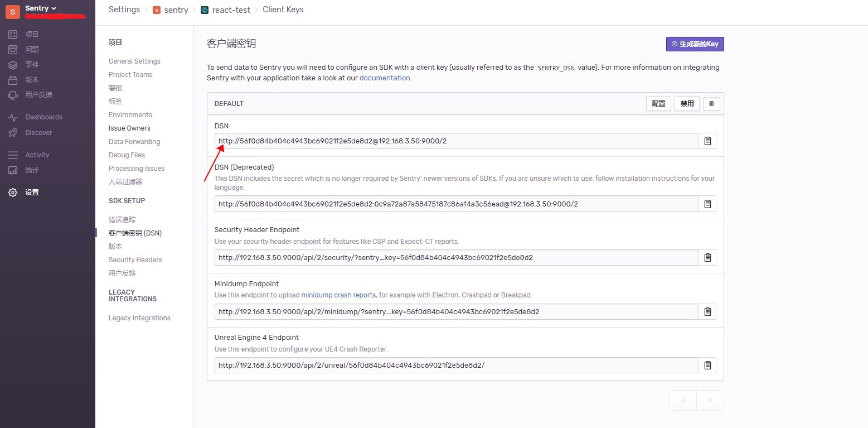Screen dimensions: 868x428
Task: Click Settings in the breadcrumb
Action: click(x=124, y=9)
